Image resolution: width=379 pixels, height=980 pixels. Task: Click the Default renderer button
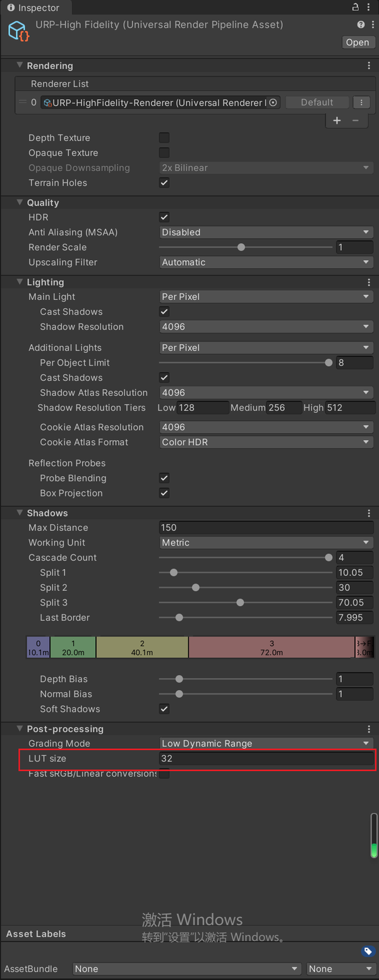(317, 102)
